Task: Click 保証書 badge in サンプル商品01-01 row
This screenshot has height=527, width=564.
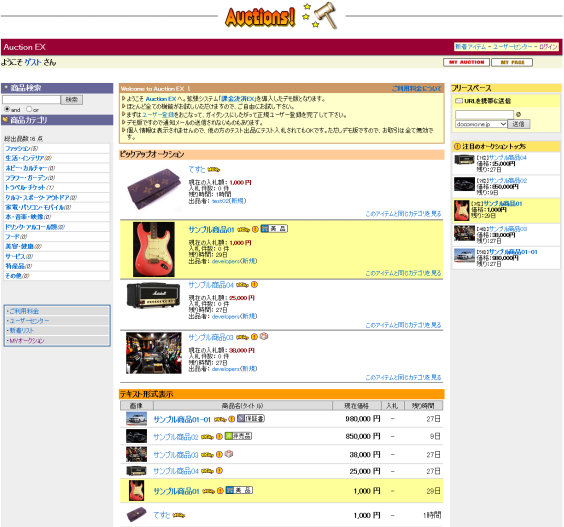Action: coord(251,418)
